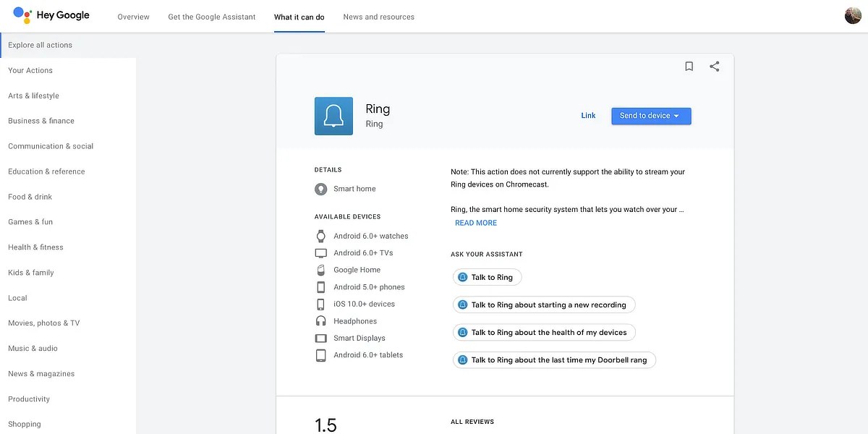The width and height of the screenshot is (868, 434).
Task: Click Talk to Ring about starting a new recording
Action: coord(544,305)
